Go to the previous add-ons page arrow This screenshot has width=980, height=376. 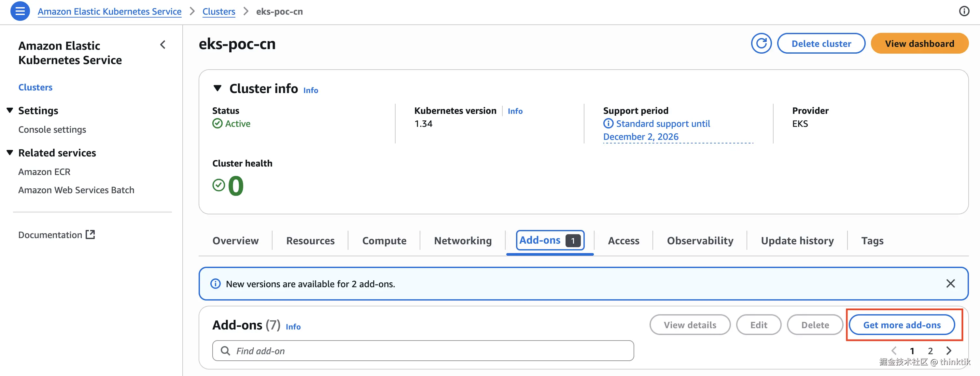894,351
